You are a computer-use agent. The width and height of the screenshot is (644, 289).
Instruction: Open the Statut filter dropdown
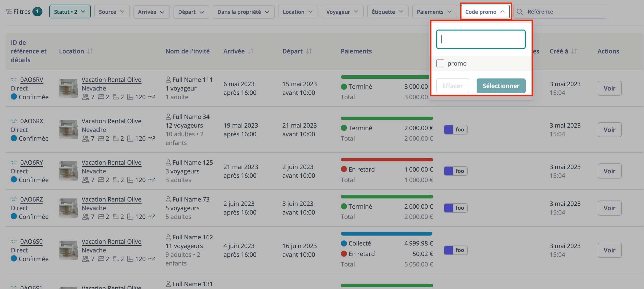[x=70, y=11]
